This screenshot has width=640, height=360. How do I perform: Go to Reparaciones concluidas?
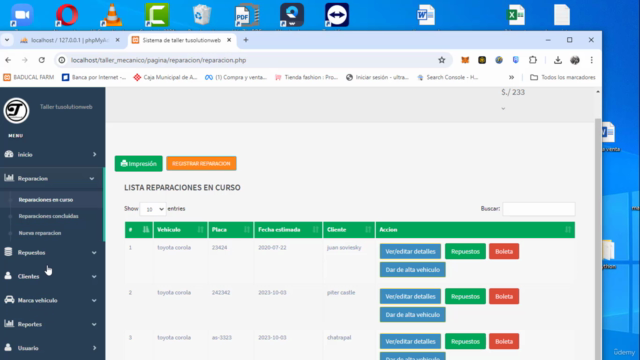coord(49,216)
